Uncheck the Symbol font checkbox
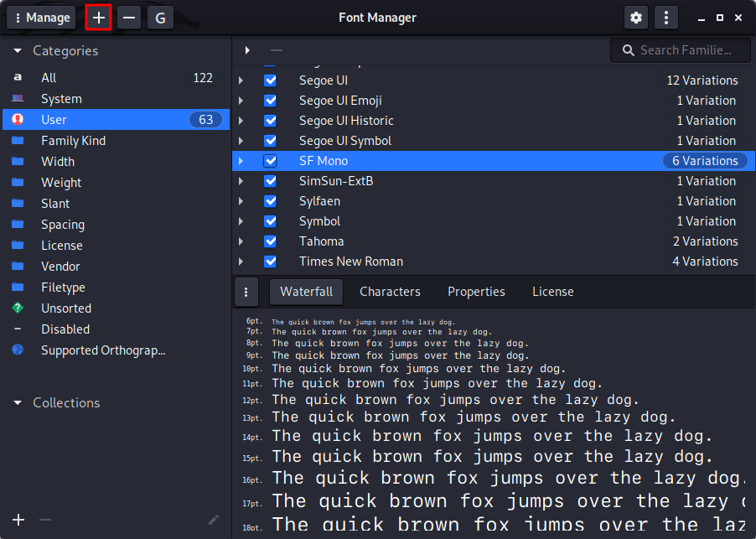This screenshot has width=756, height=539. coord(270,221)
